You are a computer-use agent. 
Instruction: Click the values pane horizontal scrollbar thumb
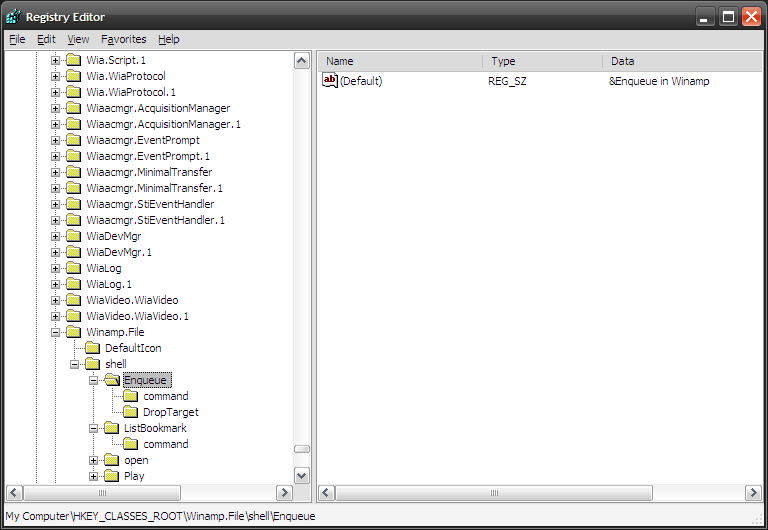tap(494, 493)
